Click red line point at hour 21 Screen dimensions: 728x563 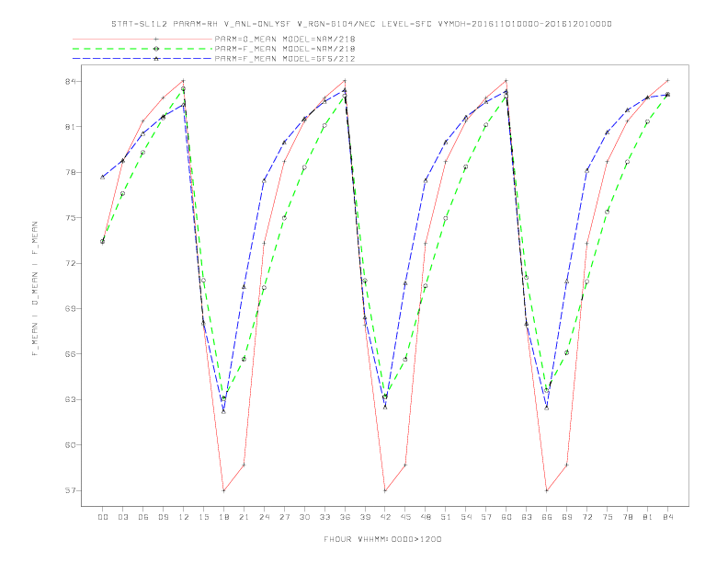[x=244, y=465]
